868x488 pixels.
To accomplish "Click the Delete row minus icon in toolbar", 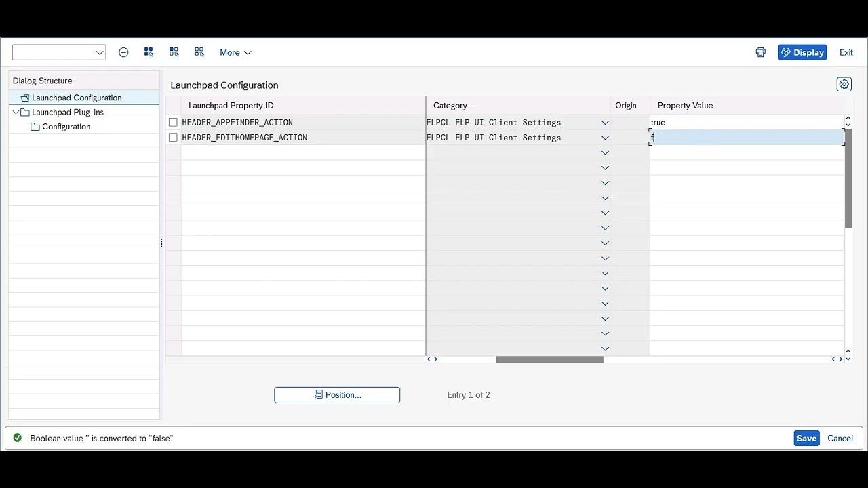I will coord(123,52).
